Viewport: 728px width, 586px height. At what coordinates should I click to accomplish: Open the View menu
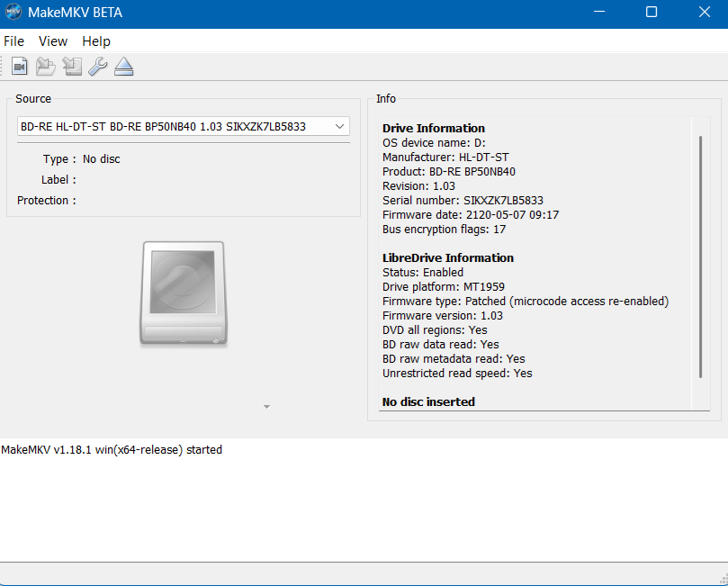53,41
